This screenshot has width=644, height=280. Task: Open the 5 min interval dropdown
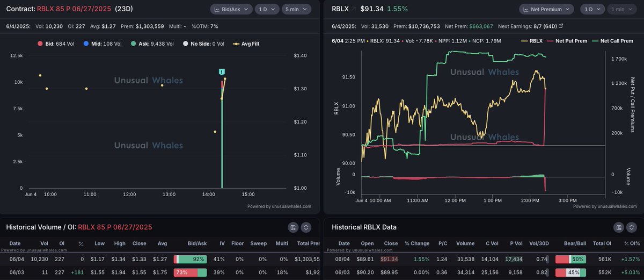(297, 9)
